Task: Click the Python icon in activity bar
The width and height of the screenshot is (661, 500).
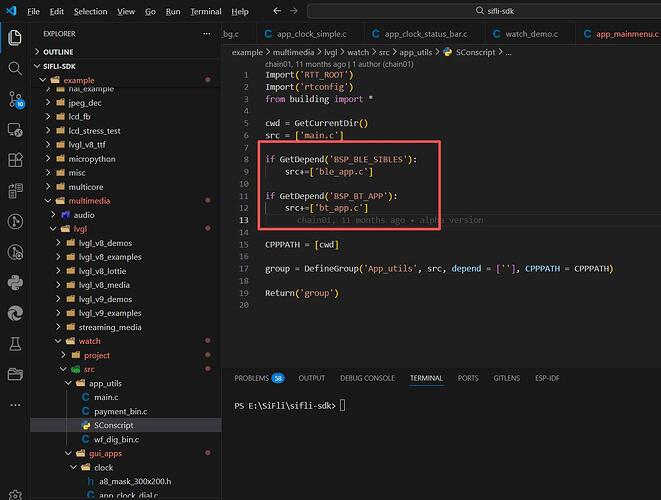Action: pyautogui.click(x=15, y=282)
